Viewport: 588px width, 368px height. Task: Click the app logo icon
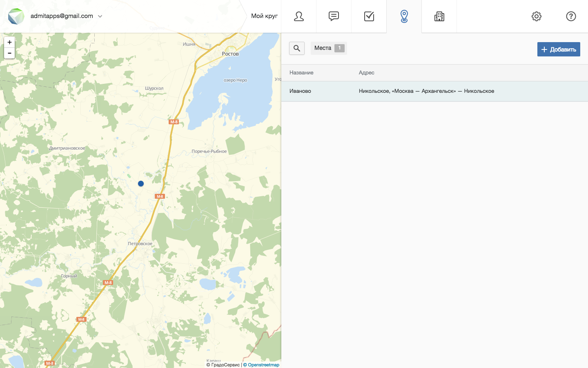click(16, 16)
